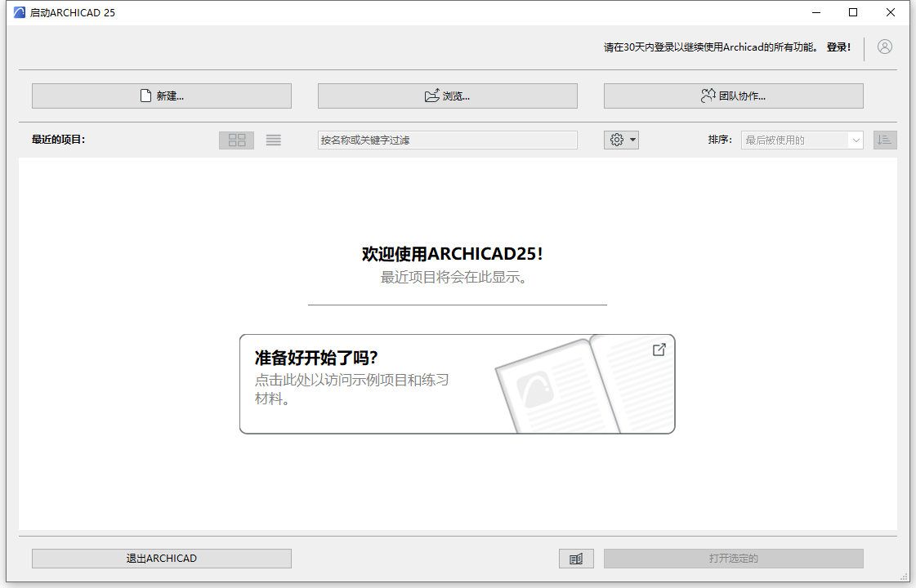The width and height of the screenshot is (916, 588).
Task: Expand the 排序 sort order combo box
Action: pos(802,140)
